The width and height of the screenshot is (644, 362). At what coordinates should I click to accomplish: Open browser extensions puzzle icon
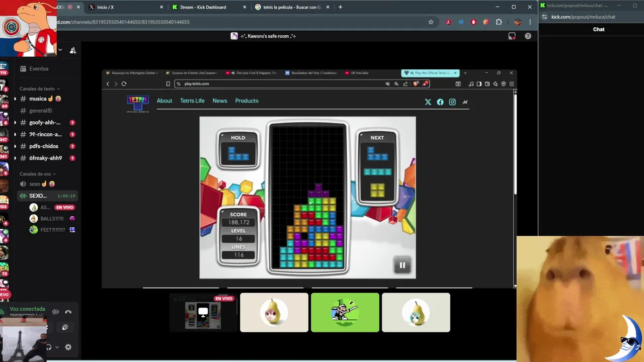pos(499,22)
